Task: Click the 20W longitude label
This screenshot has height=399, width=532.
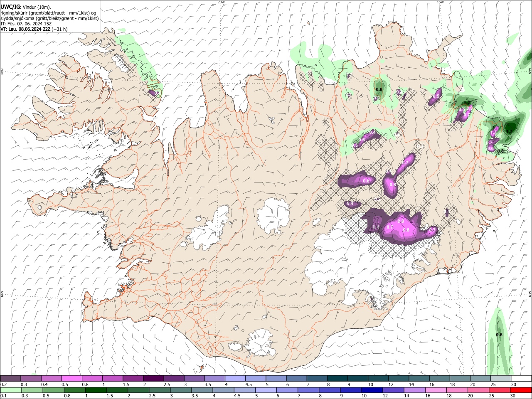Action: [x=221, y=2]
